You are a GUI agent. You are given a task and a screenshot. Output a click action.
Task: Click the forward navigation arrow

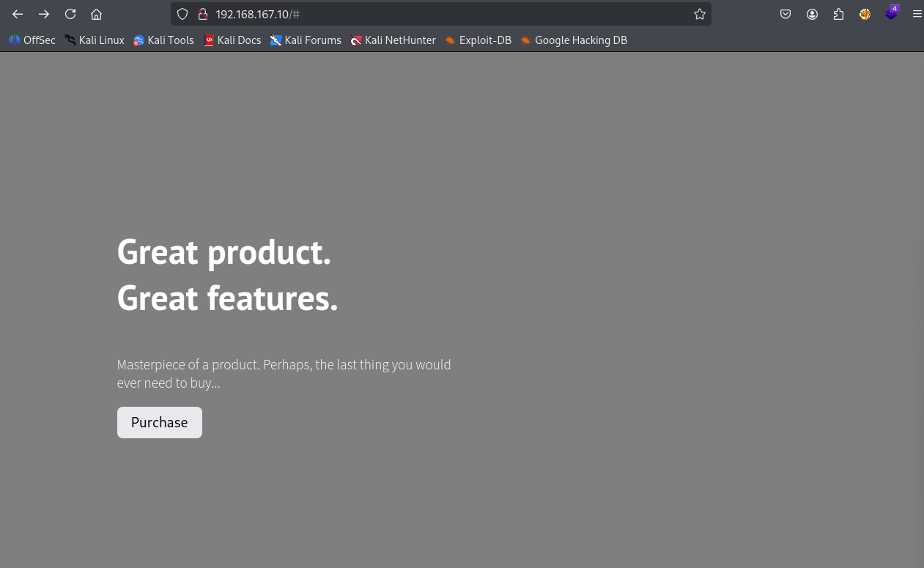pyautogui.click(x=44, y=14)
